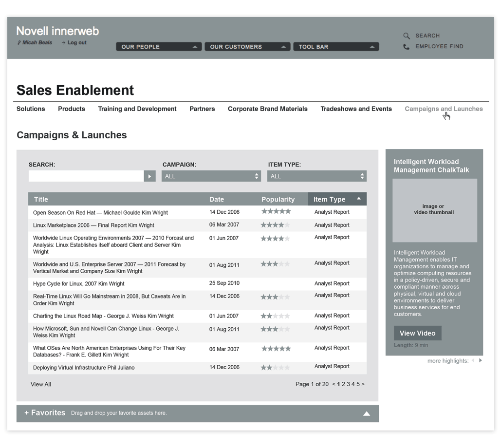Click the previous page < arrow
Screen dimensions: 501x448
334,384
